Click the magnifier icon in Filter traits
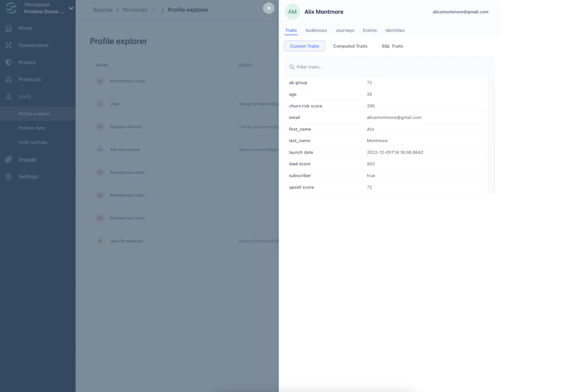This screenshot has height=392, width=573. tap(292, 67)
